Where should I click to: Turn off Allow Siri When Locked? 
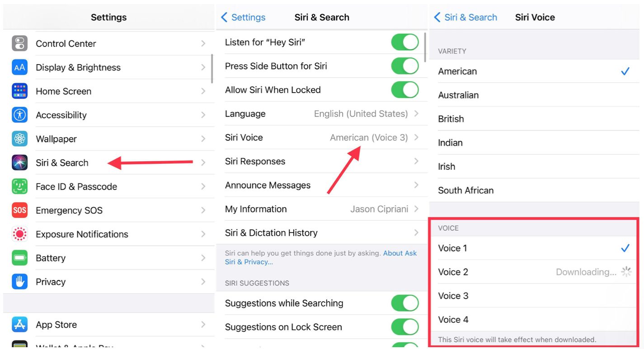tap(405, 90)
